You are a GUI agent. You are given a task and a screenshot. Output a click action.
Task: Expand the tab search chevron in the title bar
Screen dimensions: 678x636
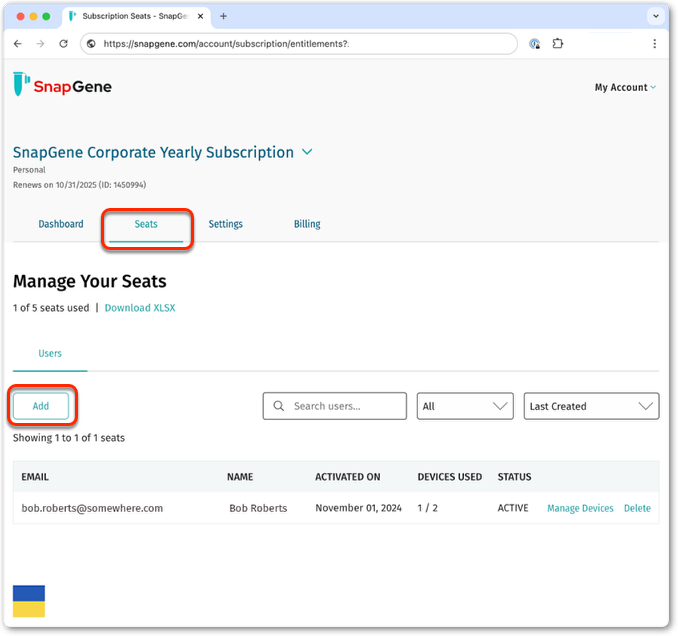pos(656,16)
